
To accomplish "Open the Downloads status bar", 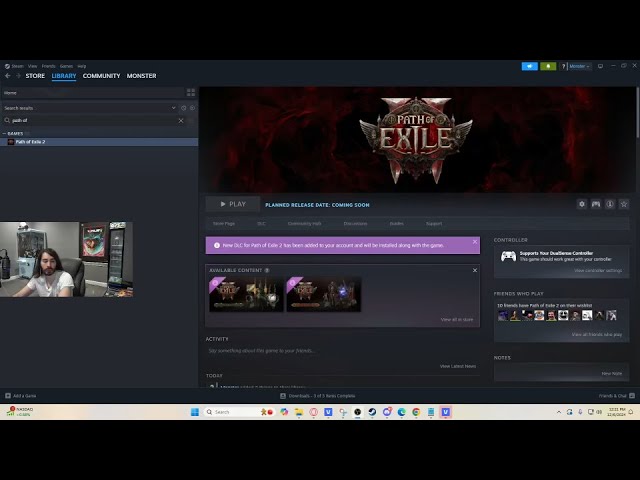I will (318, 396).
